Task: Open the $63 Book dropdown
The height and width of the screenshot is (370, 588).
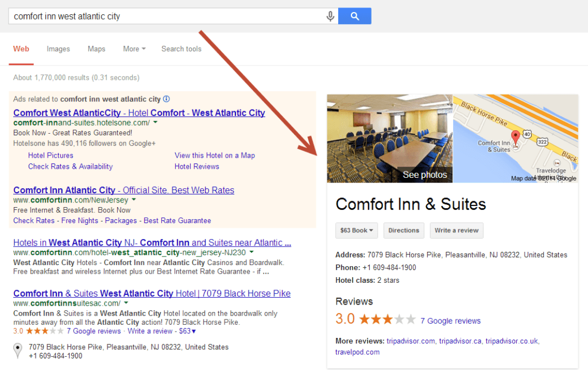Action: pyautogui.click(x=356, y=230)
